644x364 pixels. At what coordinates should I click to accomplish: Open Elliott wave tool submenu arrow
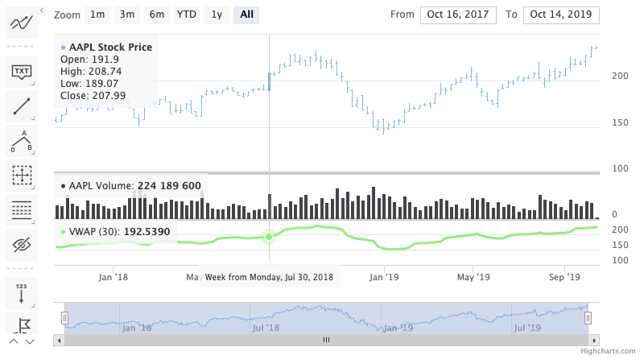33,153
